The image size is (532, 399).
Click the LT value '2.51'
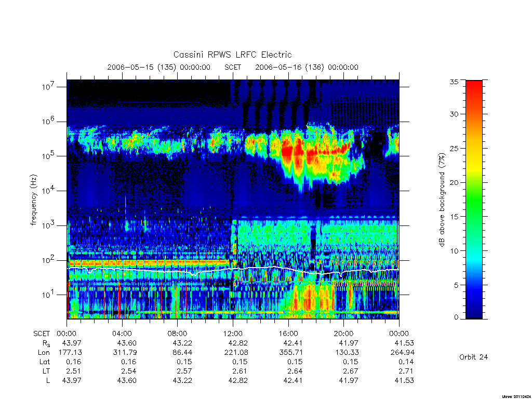coord(74,371)
